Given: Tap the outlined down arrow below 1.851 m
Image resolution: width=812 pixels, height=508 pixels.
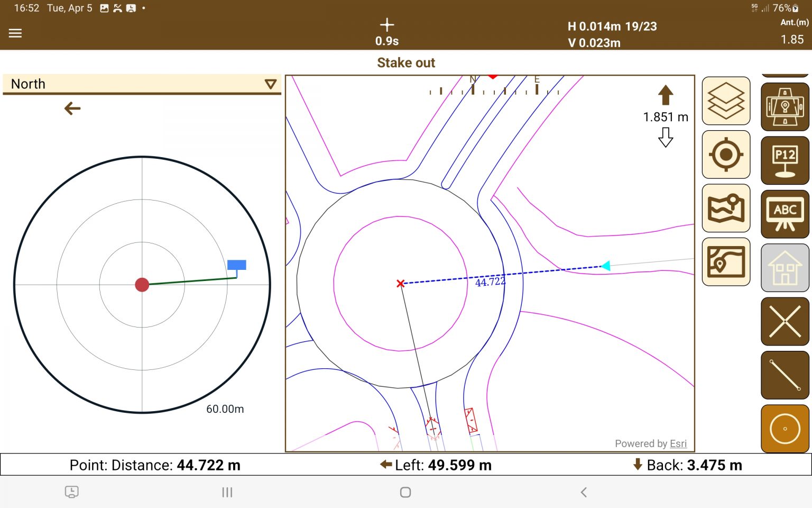Looking at the screenshot, I should [x=666, y=138].
